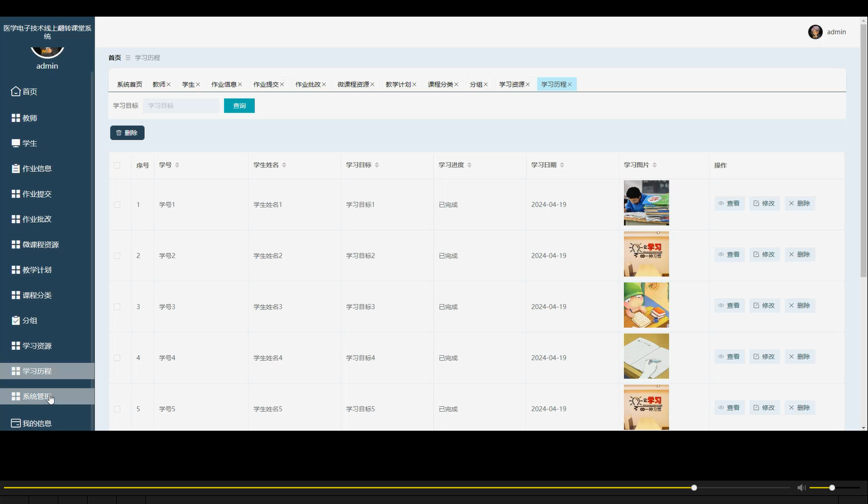Open 学习资源 in the sidebar
This screenshot has width=868, height=504.
coord(47,345)
